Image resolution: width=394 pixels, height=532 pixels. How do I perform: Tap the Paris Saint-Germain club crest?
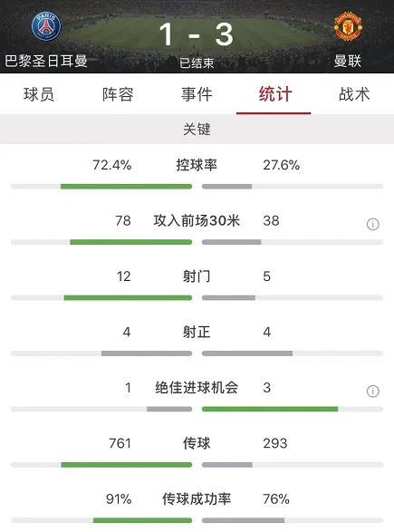point(46,27)
